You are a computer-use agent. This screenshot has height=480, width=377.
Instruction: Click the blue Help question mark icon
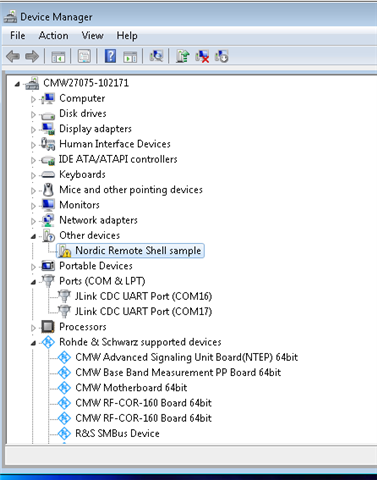[110, 56]
